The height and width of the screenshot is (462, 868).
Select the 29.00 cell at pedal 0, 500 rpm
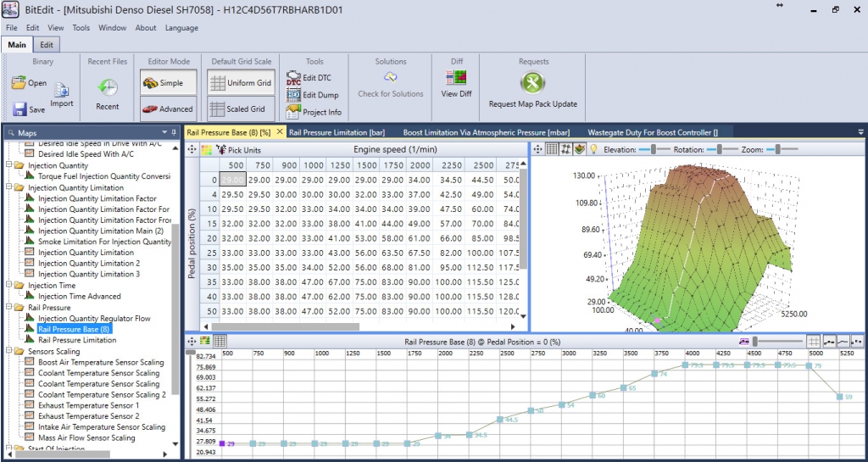point(233,180)
